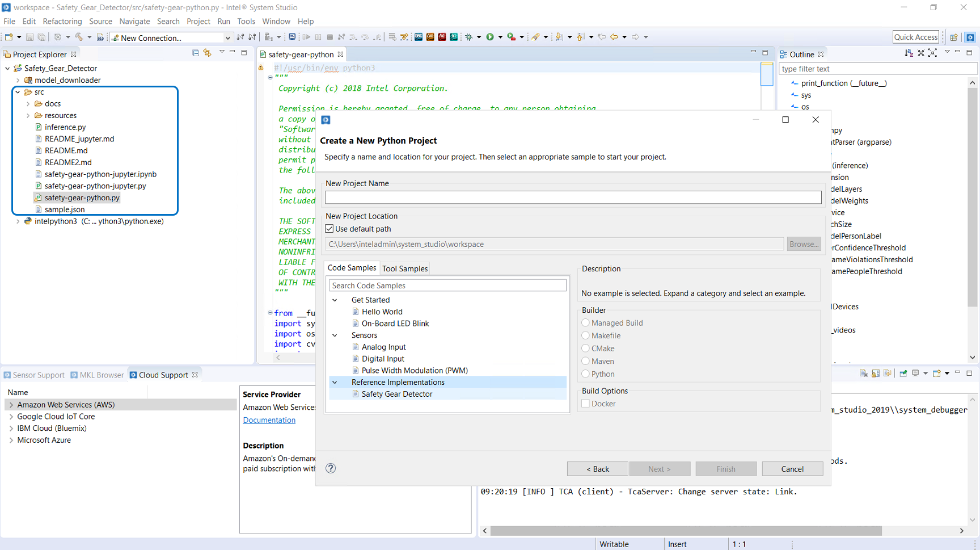Open the AWS Documentation link
Viewport: 980px width, 550px height.
tap(269, 420)
